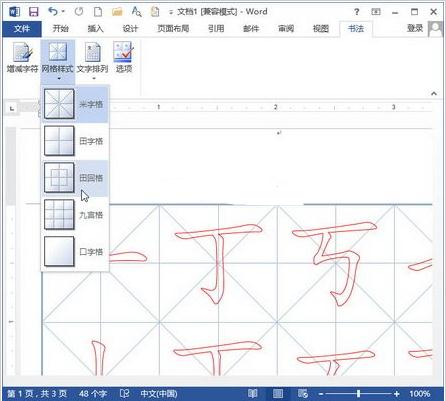Open the undo history dropdown arrow

point(63,12)
